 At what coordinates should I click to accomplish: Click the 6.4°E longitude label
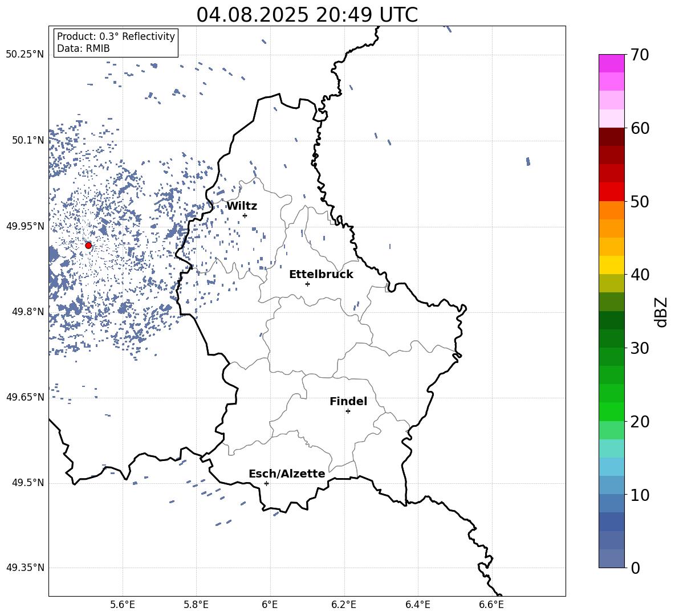tap(417, 605)
